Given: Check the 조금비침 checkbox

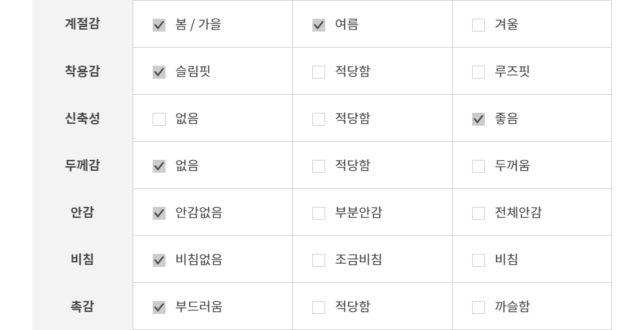Looking at the screenshot, I should (x=319, y=260).
